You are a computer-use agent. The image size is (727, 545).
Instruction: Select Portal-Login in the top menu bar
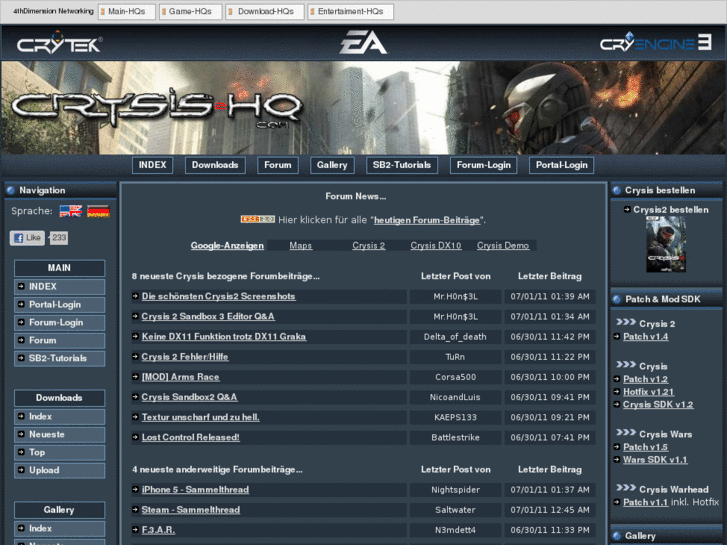tap(561, 165)
